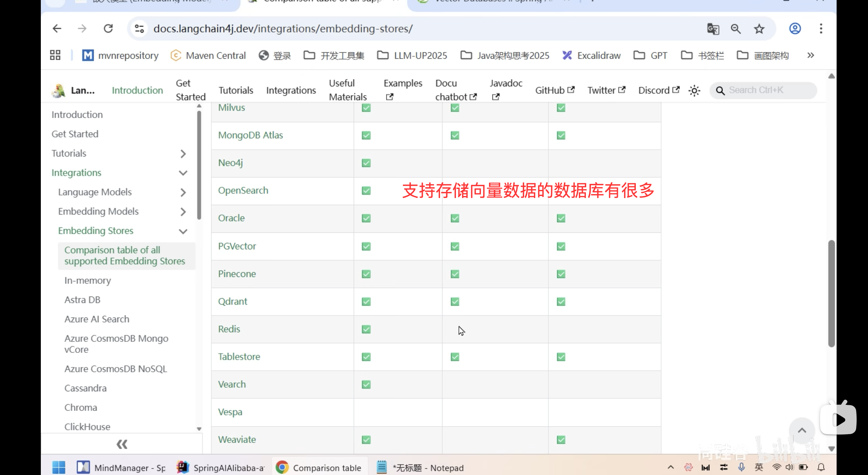Open Cassandra sidebar item
Image resolution: width=868 pixels, height=475 pixels.
[x=85, y=388]
